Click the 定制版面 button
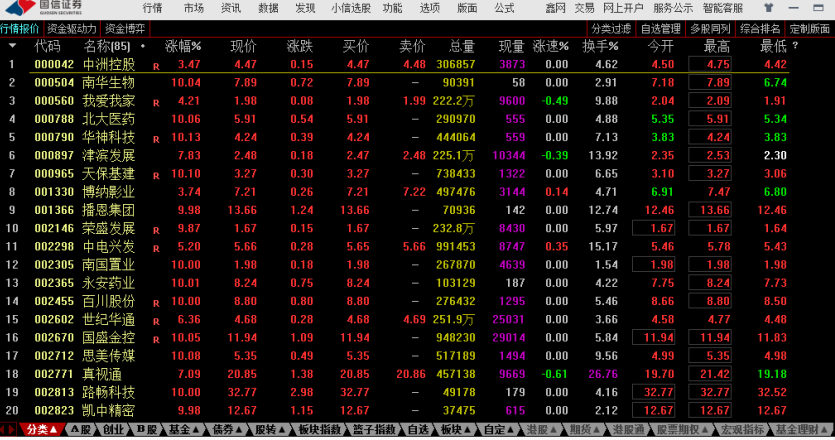835x440 pixels. (809, 29)
